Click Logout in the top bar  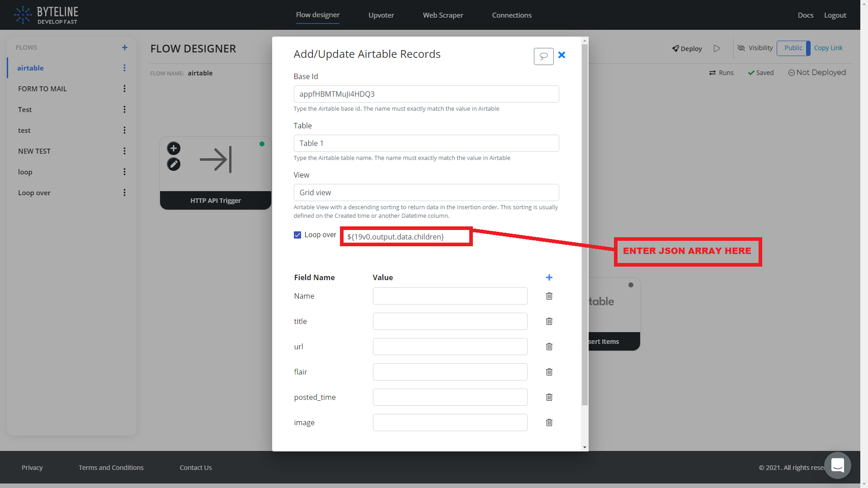point(835,15)
